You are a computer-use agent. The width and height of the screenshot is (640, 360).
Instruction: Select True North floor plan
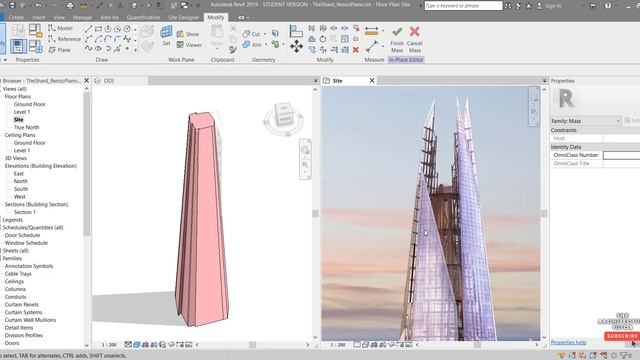click(x=26, y=127)
